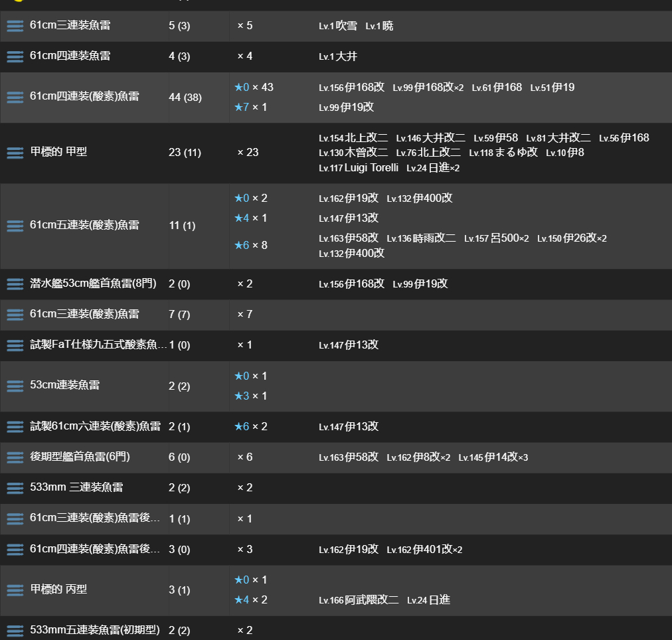Viewport: 672px width, 640px height.
Task: Click torpedo icon beside 試製61cm六連装(酸素)魚雷
Action: [15, 427]
